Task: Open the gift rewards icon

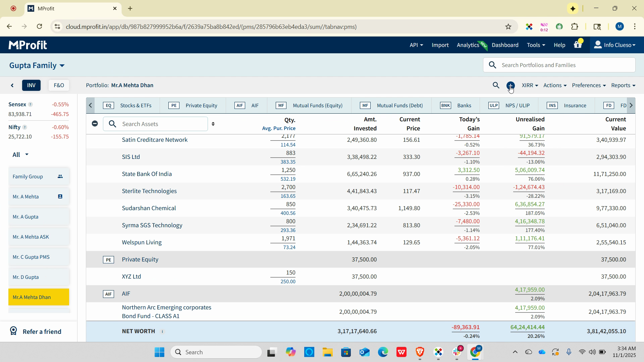Action: point(578,45)
